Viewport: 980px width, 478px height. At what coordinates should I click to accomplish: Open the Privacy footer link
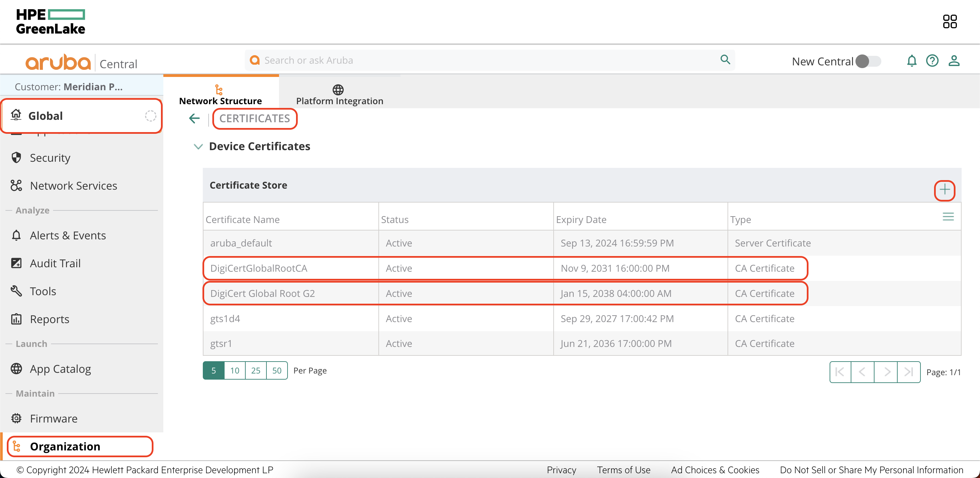pos(561,469)
